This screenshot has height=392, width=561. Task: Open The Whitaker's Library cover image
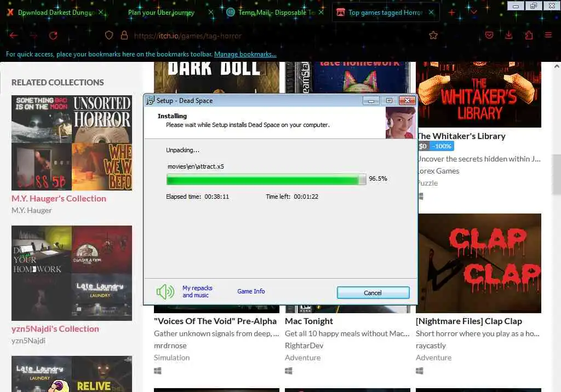479,94
